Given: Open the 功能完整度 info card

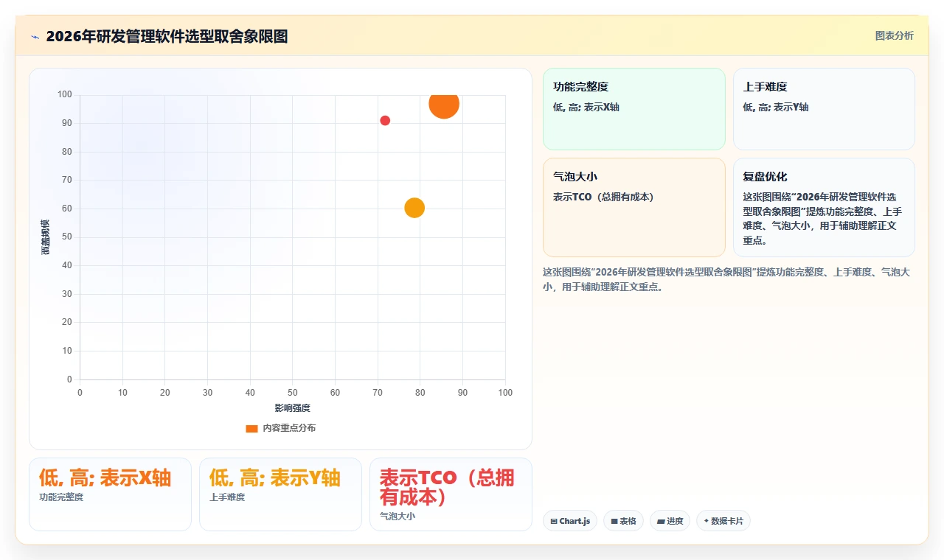Looking at the screenshot, I should click(634, 109).
